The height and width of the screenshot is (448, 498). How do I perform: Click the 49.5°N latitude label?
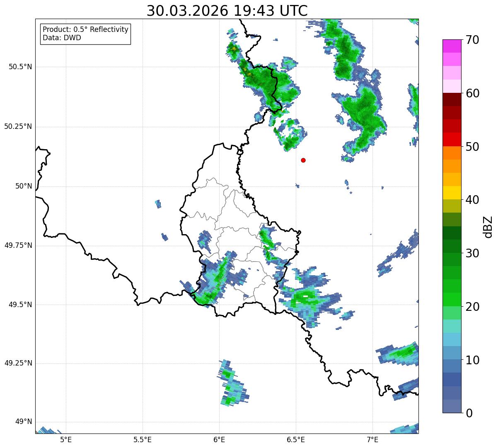pyautogui.click(x=20, y=305)
